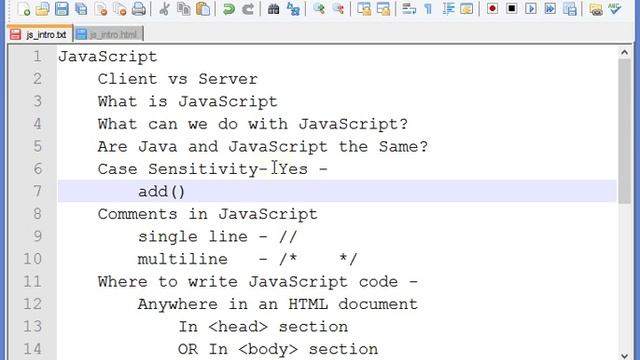Click the text "What is JavaScript"

pyautogui.click(x=187, y=101)
